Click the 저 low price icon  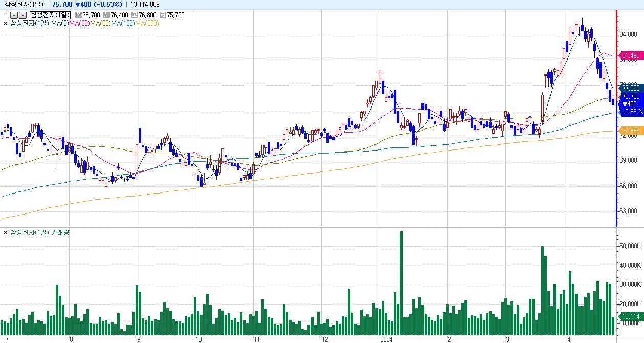point(163,15)
